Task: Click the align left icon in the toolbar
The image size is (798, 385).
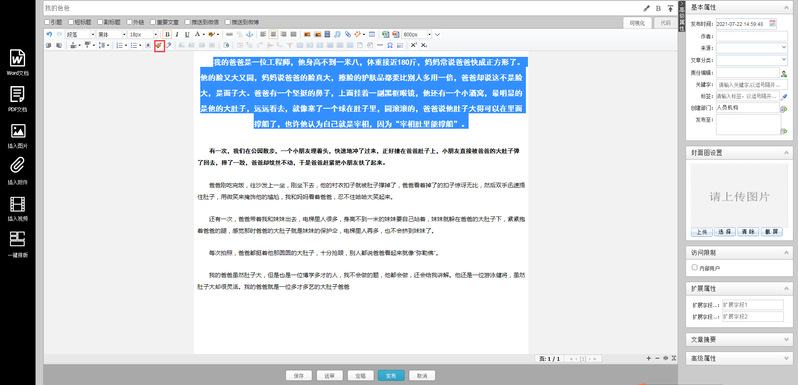Action: click(263, 35)
